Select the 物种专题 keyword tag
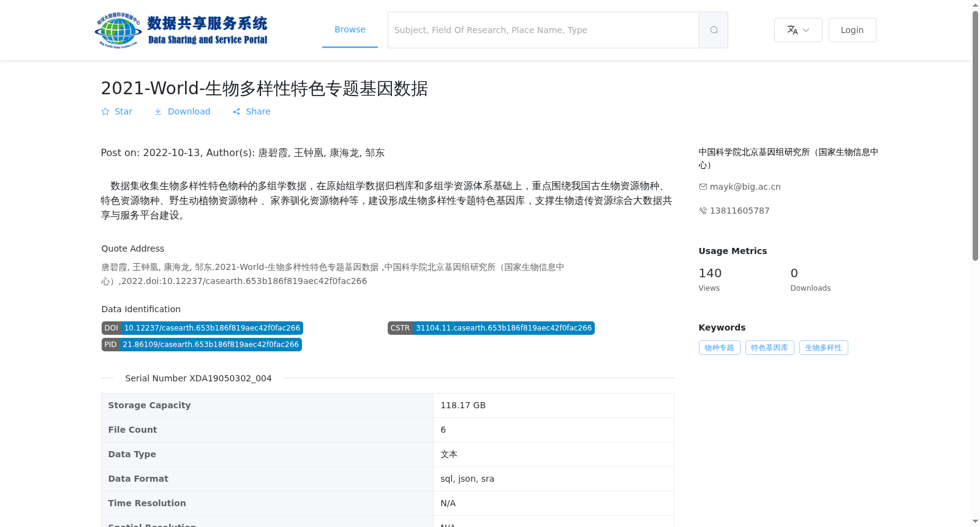 coord(719,348)
